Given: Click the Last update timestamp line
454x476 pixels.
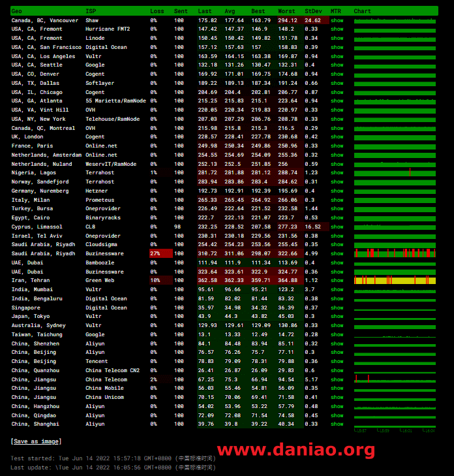Looking at the screenshot, I should 113,468.
